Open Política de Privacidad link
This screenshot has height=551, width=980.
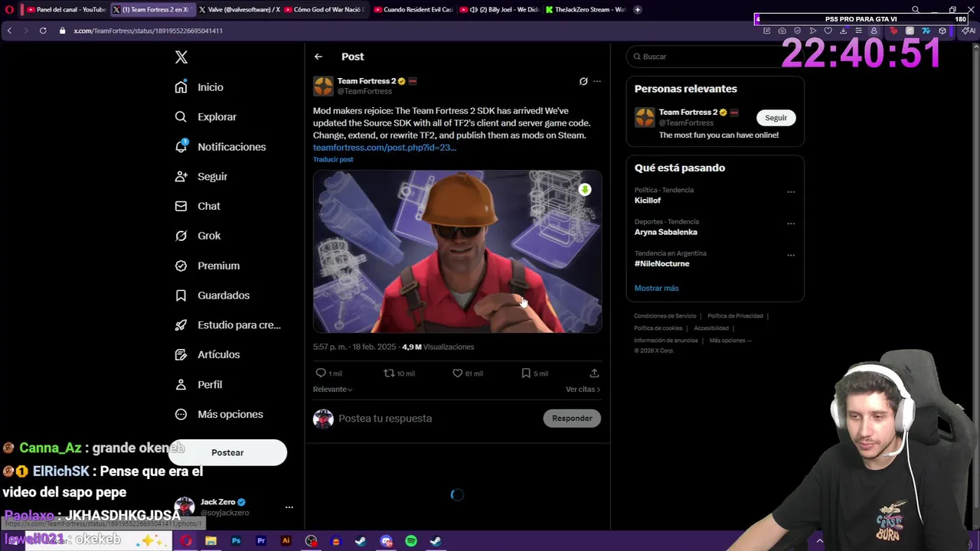pos(735,316)
